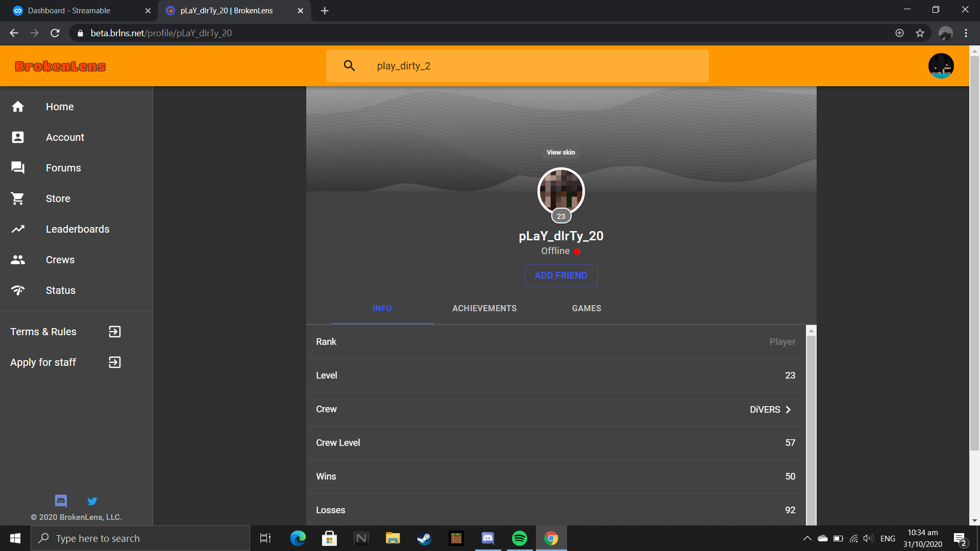Select the pLaY_dIrTy_20 BrokenLens browser tab
Screen dimensions: 980x551
(x=234, y=11)
